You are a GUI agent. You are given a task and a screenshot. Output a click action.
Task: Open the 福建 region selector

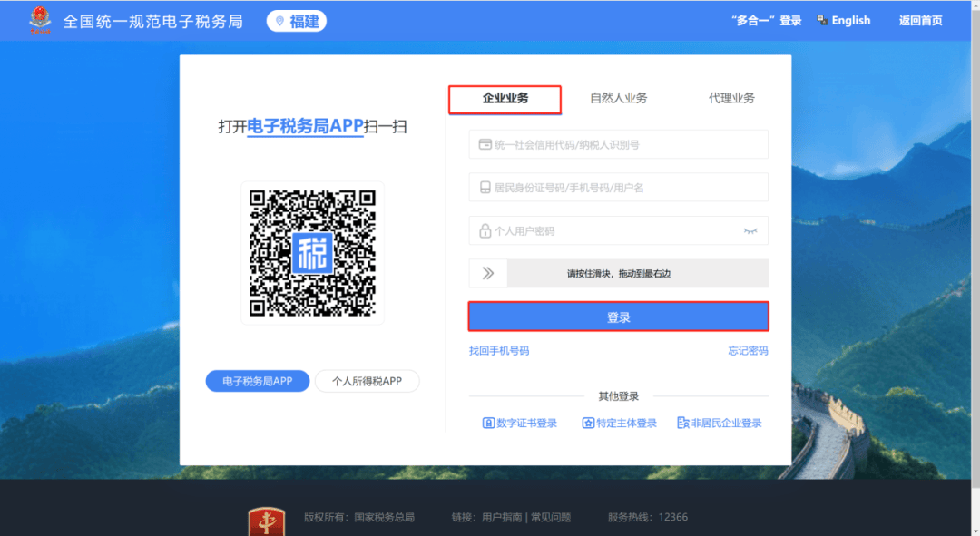pos(296,21)
